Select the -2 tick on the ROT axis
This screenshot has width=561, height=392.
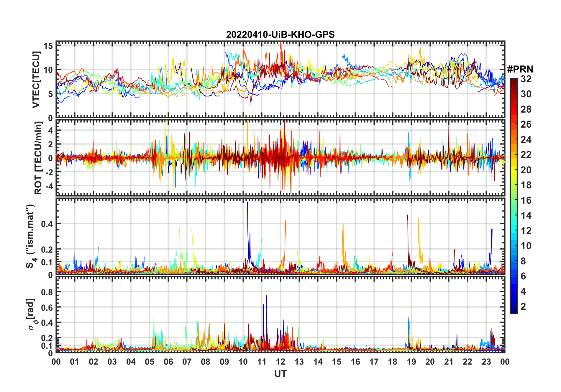pos(49,172)
